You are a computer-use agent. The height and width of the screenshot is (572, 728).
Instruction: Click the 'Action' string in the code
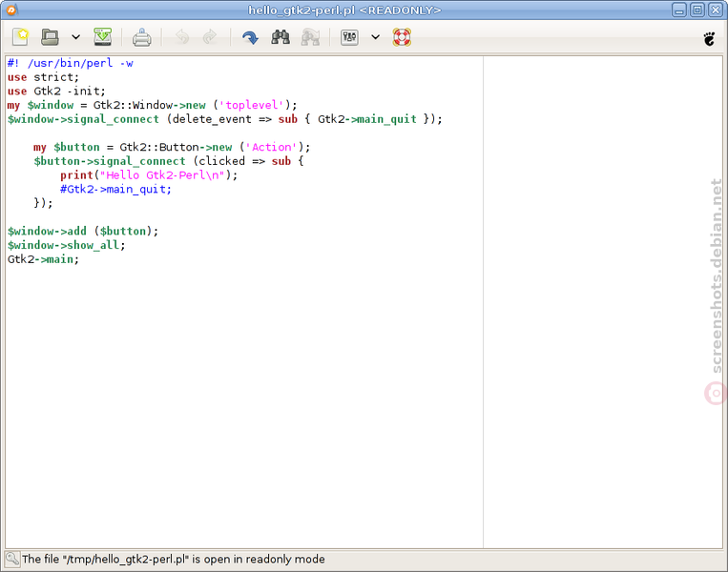click(271, 147)
